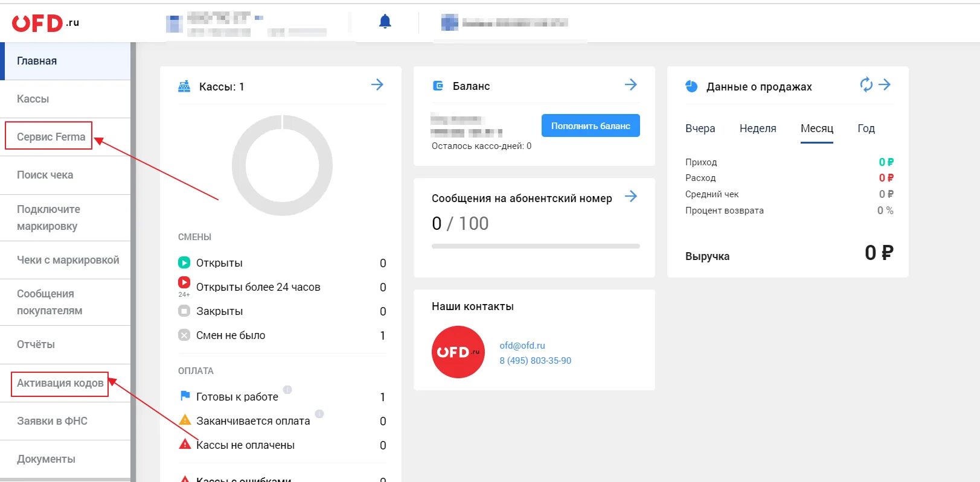Screen dimensions: 980x482
Task: Open Баланс card via arrow icon
Action: click(631, 84)
